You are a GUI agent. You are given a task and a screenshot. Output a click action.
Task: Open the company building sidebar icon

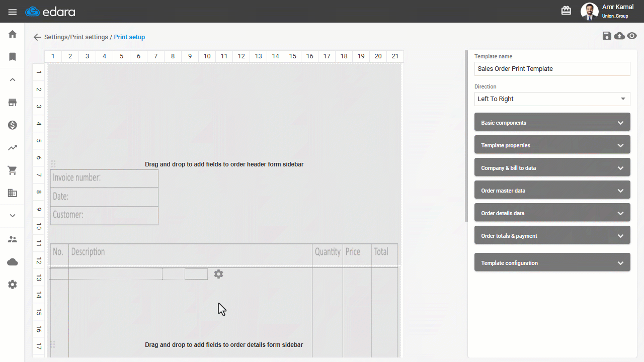[13, 193]
